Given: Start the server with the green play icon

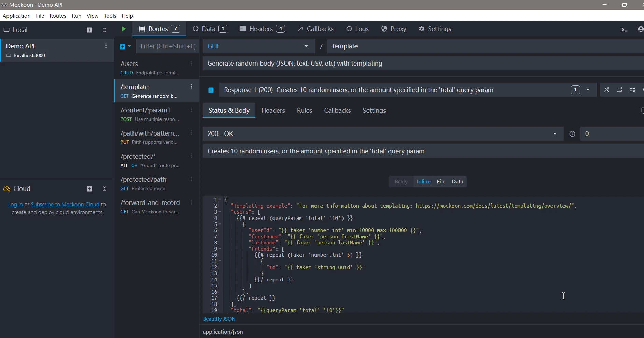Looking at the screenshot, I should (x=124, y=29).
